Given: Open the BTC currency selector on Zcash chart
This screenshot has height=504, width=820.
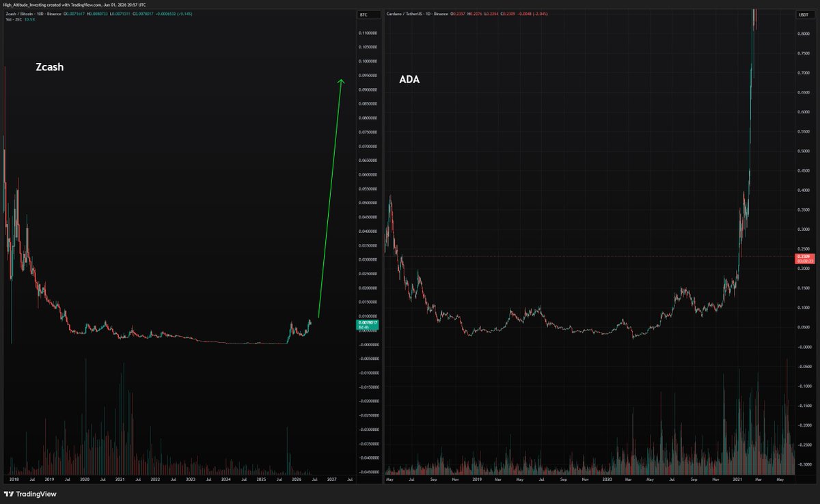Looking at the screenshot, I should 369,15.
